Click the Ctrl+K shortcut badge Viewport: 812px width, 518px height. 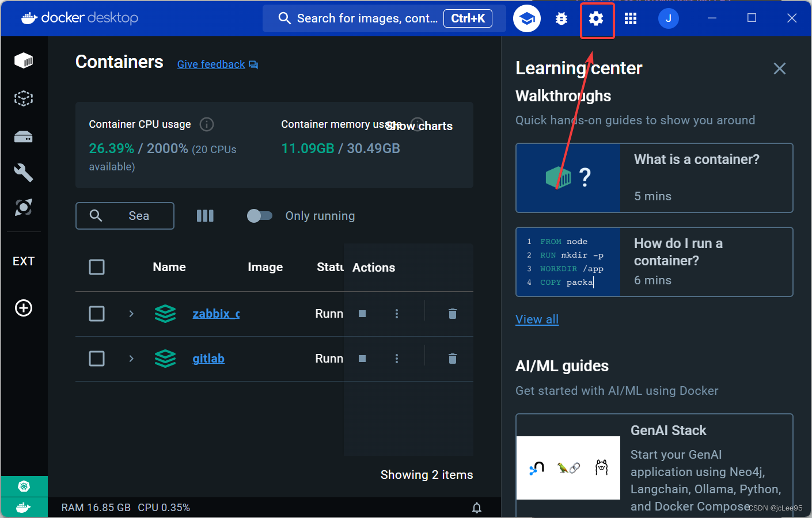pyautogui.click(x=468, y=18)
